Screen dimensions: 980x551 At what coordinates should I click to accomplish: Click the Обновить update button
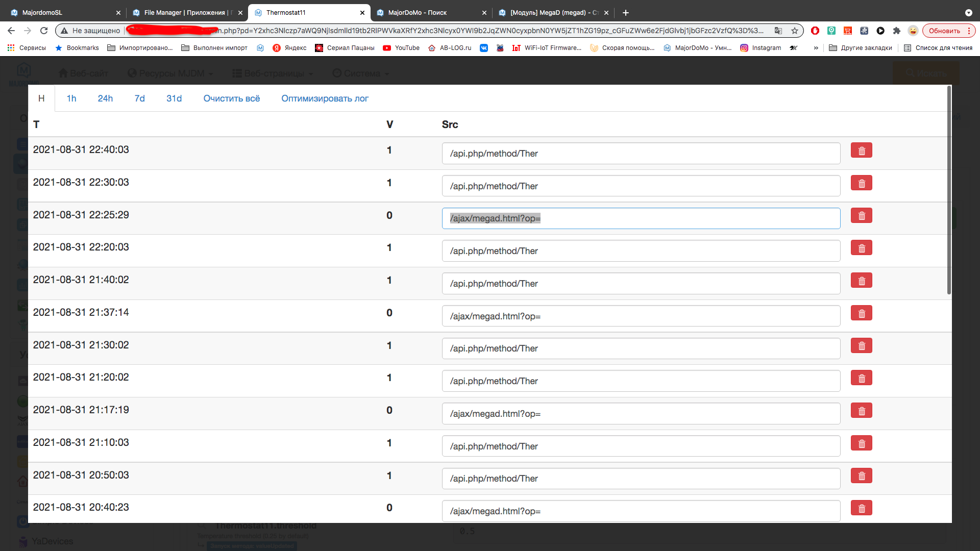tap(944, 31)
